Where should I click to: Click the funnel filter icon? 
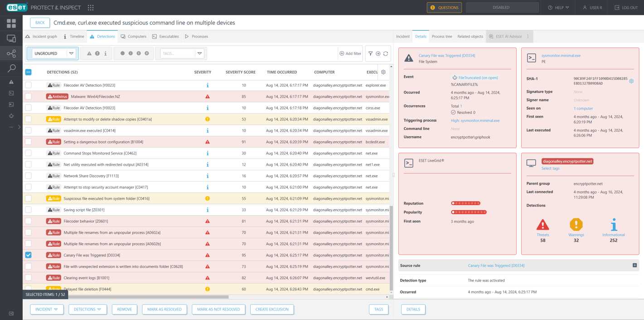pyautogui.click(x=370, y=54)
